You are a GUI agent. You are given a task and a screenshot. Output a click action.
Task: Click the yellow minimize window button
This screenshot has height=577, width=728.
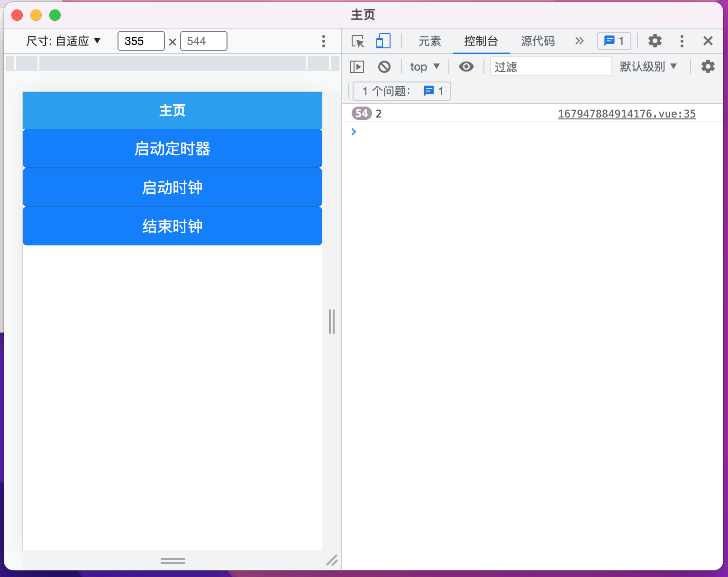[36, 15]
